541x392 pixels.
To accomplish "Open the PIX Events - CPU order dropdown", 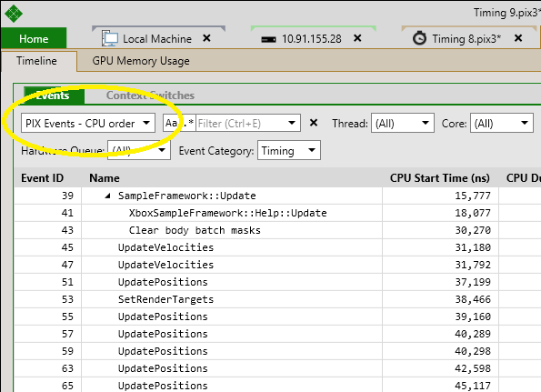I will (88, 123).
